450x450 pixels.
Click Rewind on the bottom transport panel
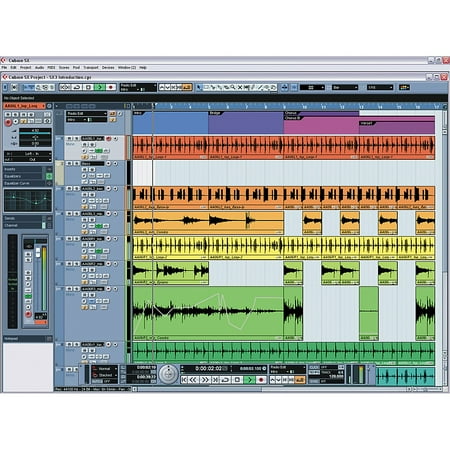tap(193, 380)
